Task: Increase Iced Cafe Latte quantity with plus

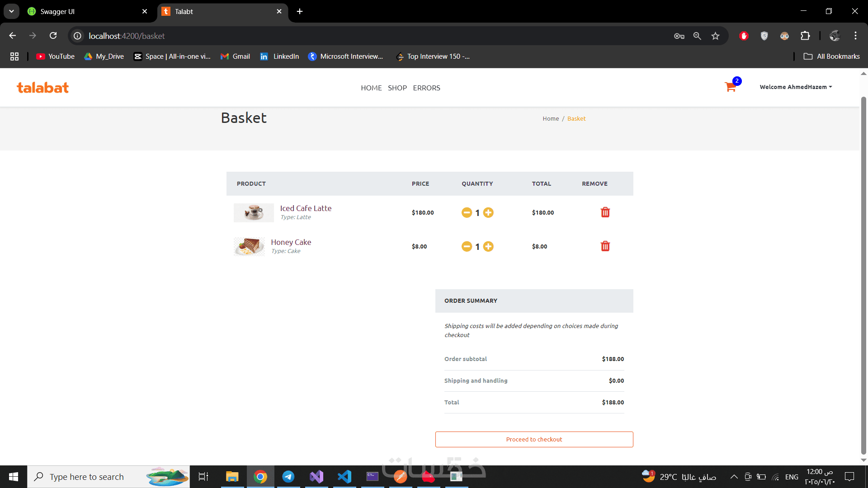Action: click(488, 212)
